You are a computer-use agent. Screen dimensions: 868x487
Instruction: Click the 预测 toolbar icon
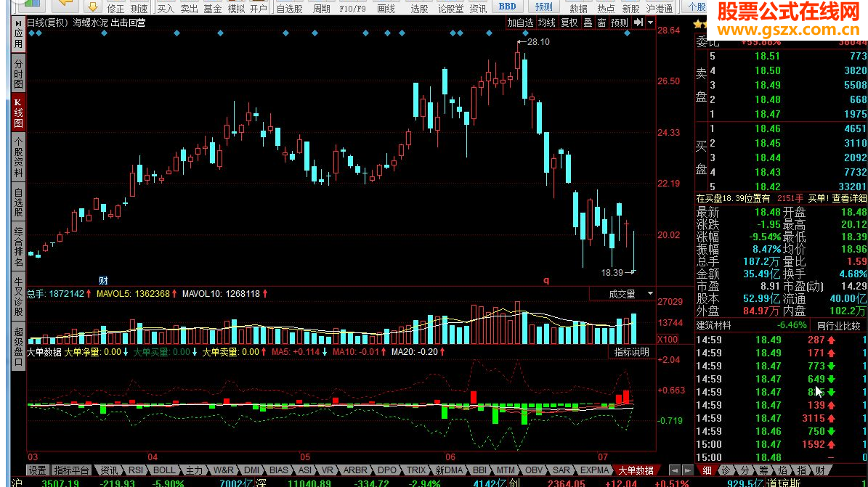coord(543,7)
